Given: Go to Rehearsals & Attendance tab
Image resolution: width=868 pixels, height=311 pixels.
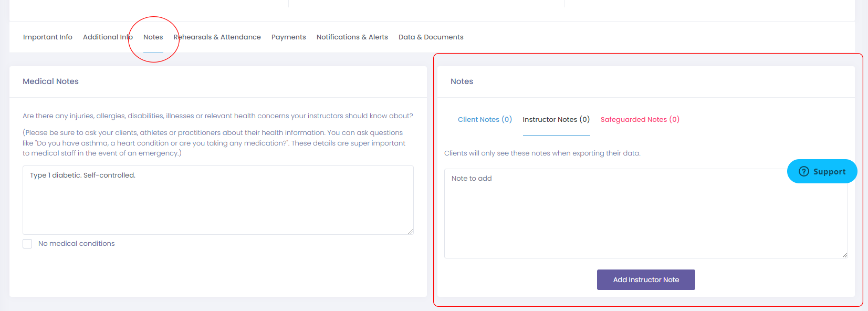Looking at the screenshot, I should tap(217, 37).
